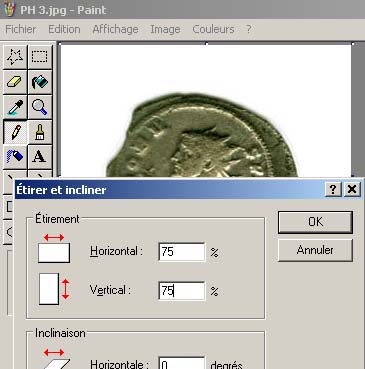Click the Annuler button

tap(315, 250)
